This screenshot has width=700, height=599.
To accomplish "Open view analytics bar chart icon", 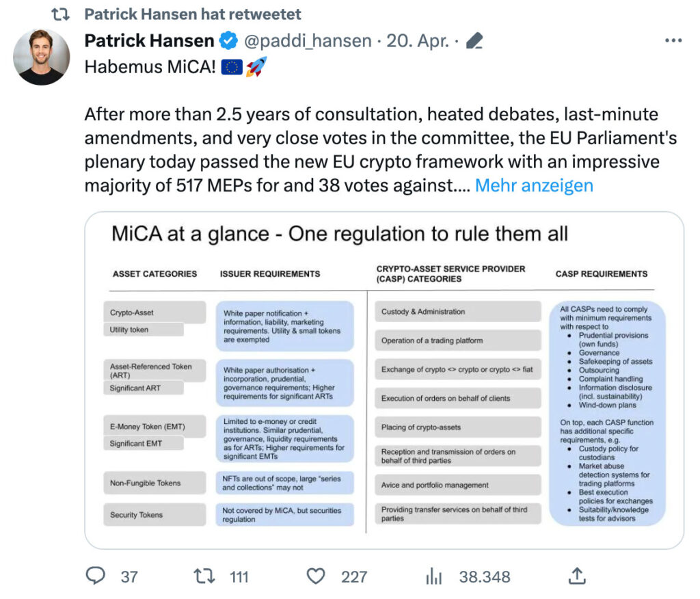I will point(433,576).
